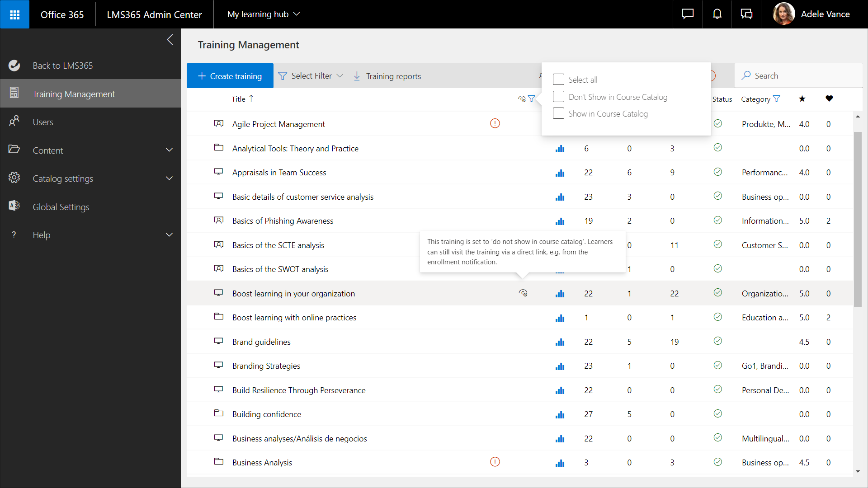This screenshot has width=868, height=488.
Task: Click warning icon next to Agile Project Management
Action: [495, 123]
